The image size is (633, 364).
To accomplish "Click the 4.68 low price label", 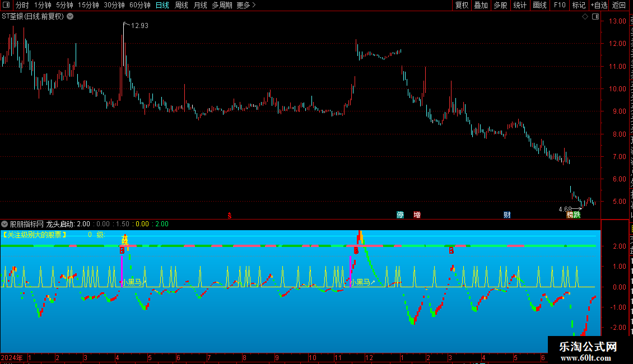I will [565, 209].
